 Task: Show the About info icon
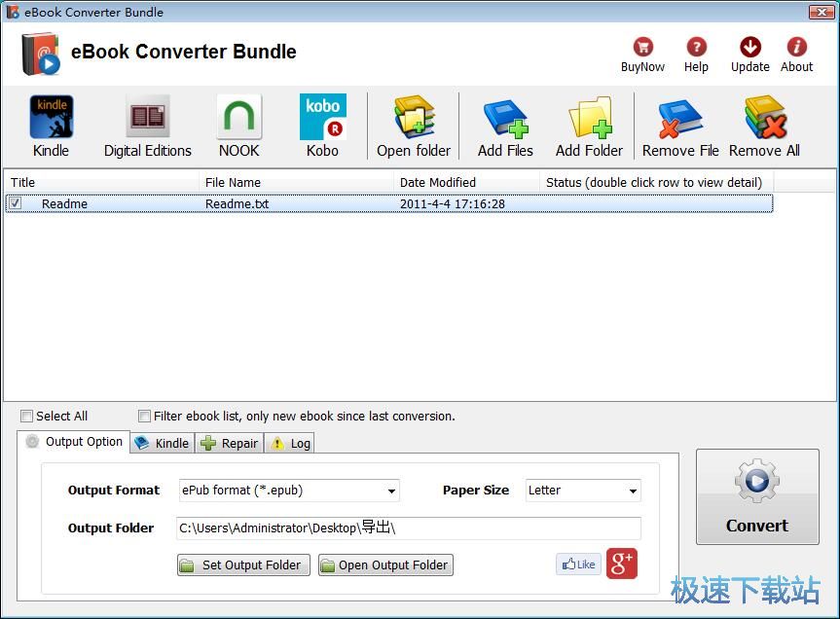[x=797, y=47]
